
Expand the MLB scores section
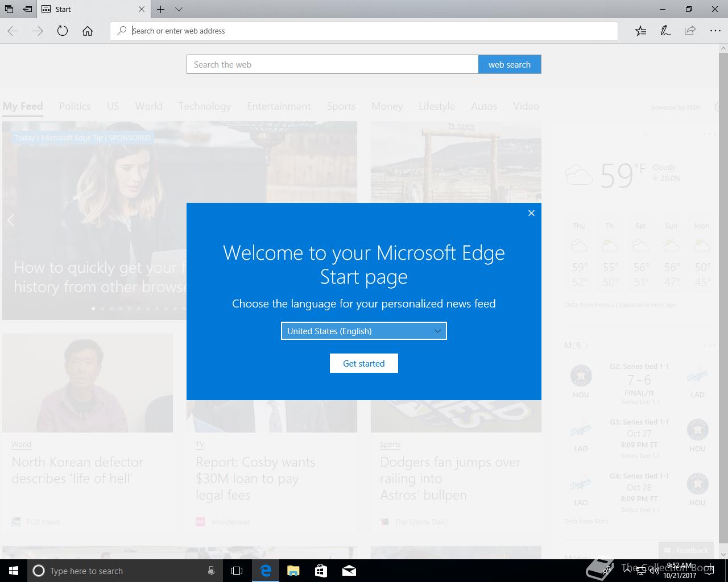tap(576, 346)
